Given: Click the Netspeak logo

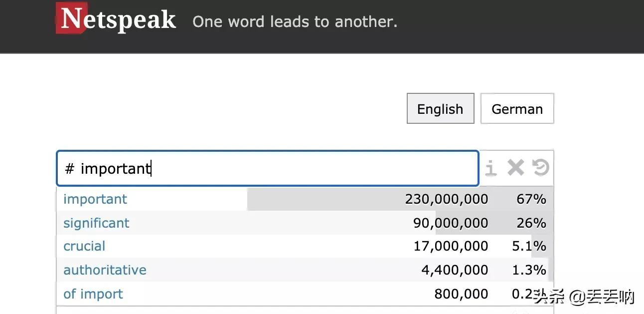Looking at the screenshot, I should coord(116,19).
